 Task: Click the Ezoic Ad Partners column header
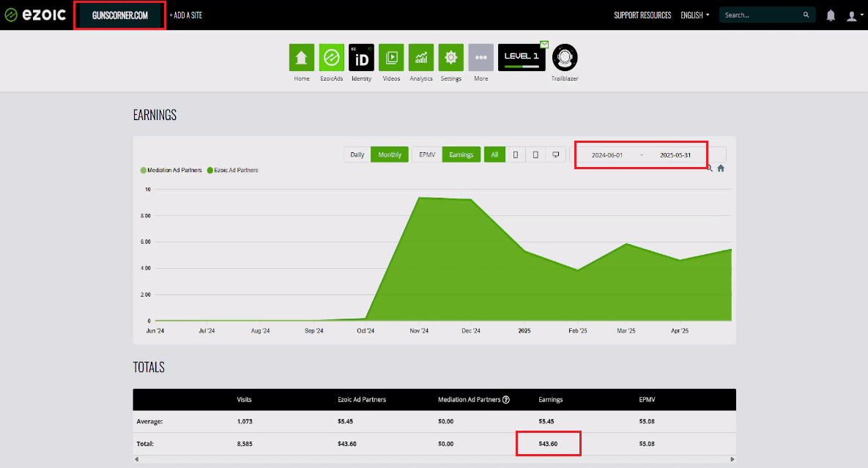click(362, 399)
